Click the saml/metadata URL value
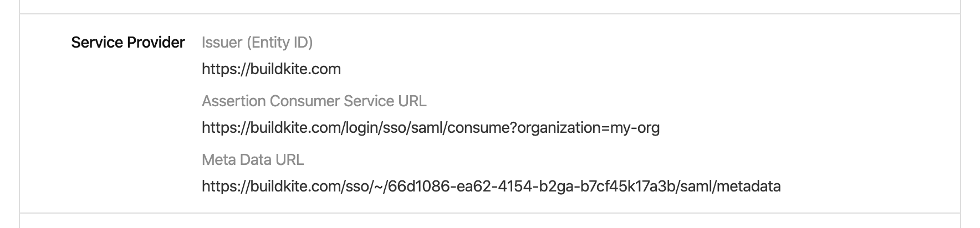This screenshot has height=228, width=980. pos(491,186)
